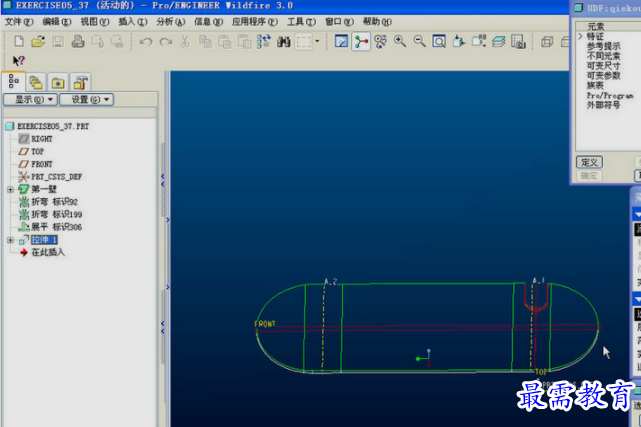The height and width of the screenshot is (427, 641).
Task: Switch to the Connections navigator tab
Action: pos(80,83)
